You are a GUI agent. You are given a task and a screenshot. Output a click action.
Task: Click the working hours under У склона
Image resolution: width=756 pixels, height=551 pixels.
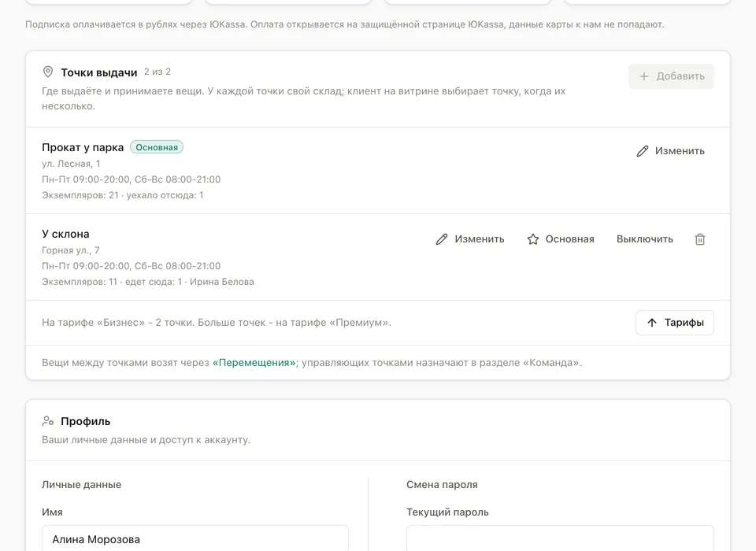(x=132, y=266)
